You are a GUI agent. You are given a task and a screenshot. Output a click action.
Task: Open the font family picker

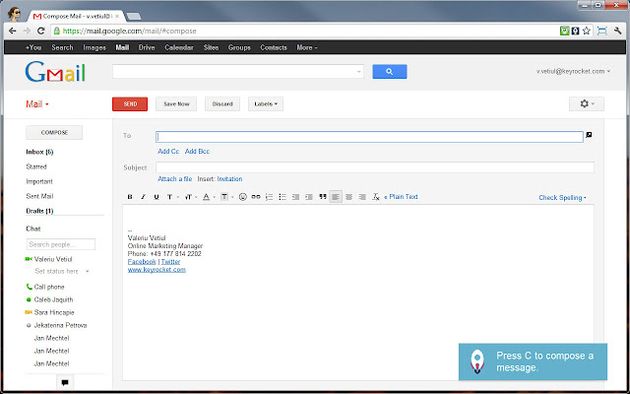172,197
